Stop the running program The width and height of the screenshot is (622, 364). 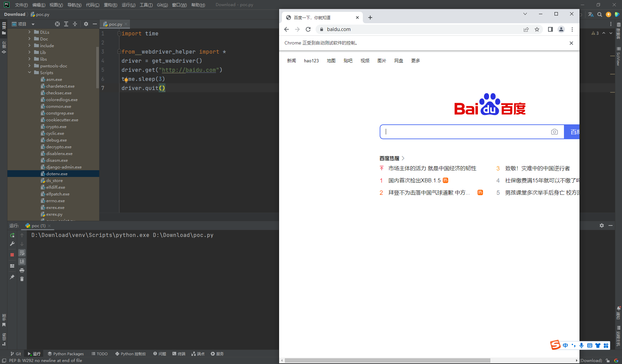click(12, 255)
